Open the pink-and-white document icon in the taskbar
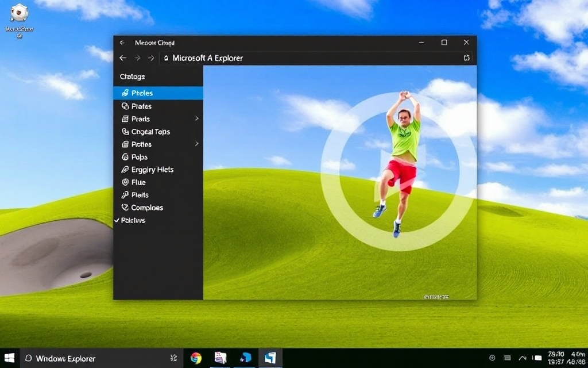Screen dimensions: 588x368 coord(220,358)
